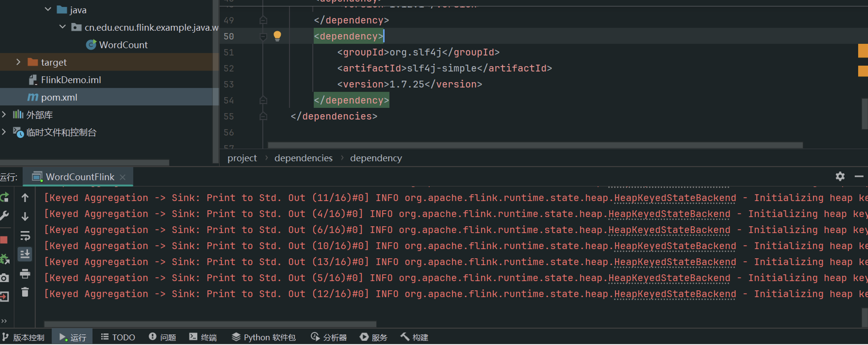This screenshot has height=345, width=868.
Task: Open Python 软件包 tab
Action: pyautogui.click(x=264, y=337)
